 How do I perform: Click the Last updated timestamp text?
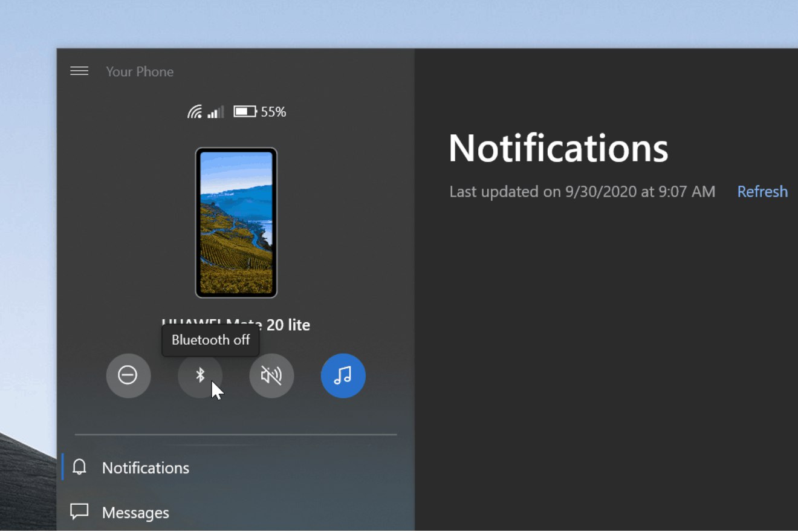[x=582, y=192]
